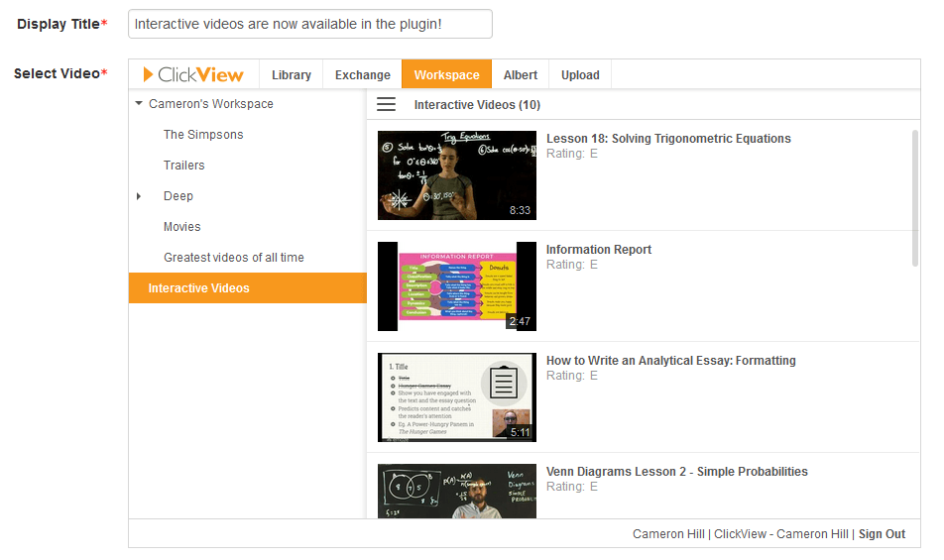This screenshot has height=560, width=944.
Task: Switch to the Library tab
Action: (x=291, y=74)
